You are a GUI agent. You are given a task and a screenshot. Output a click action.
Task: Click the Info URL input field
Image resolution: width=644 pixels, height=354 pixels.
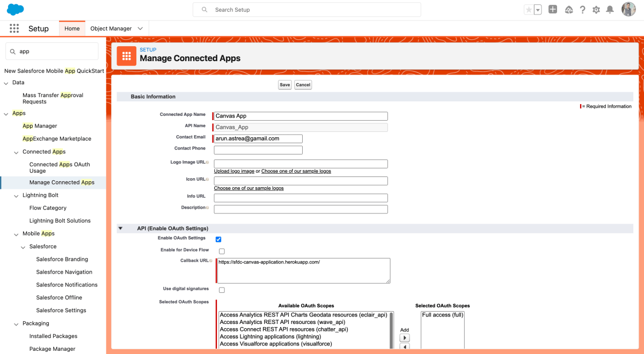301,198
